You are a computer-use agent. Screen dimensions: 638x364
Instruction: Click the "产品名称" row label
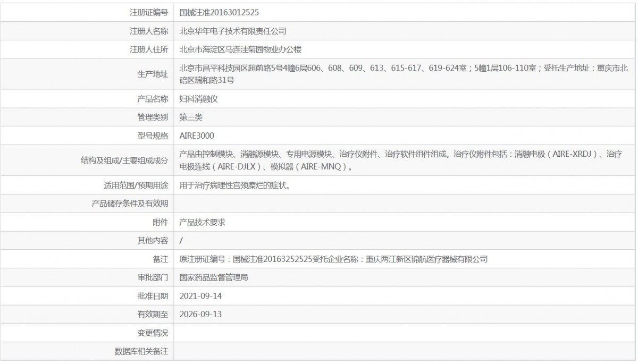[153, 99]
